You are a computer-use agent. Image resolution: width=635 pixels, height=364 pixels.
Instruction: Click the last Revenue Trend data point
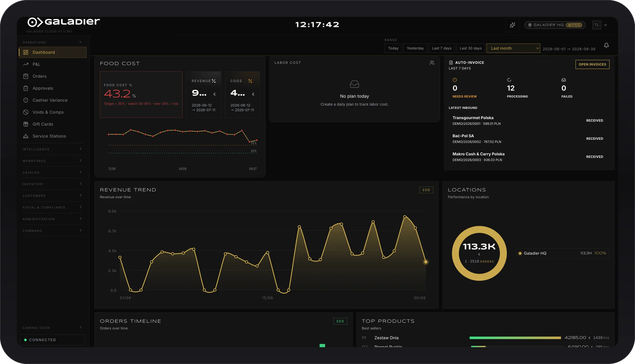pyautogui.click(x=425, y=262)
